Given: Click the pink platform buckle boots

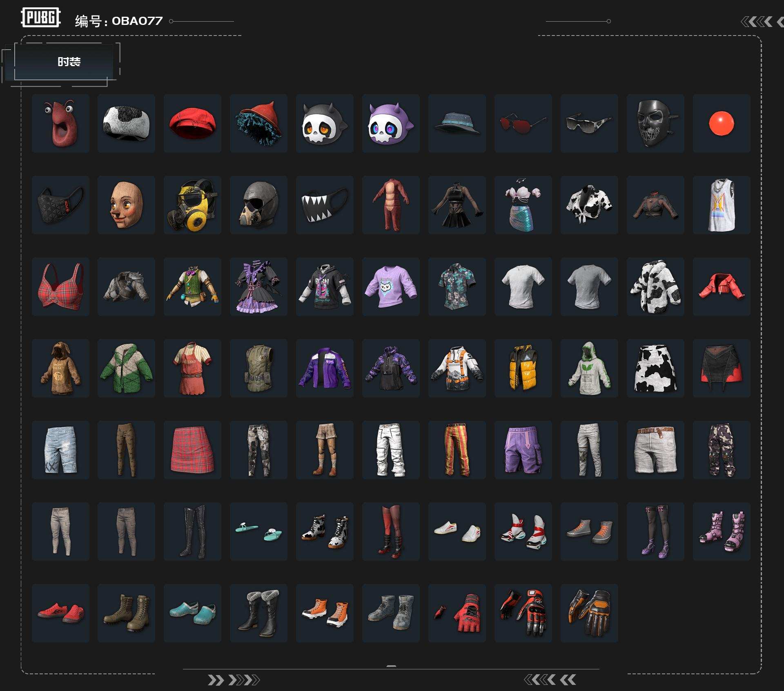Looking at the screenshot, I should pos(722,531).
